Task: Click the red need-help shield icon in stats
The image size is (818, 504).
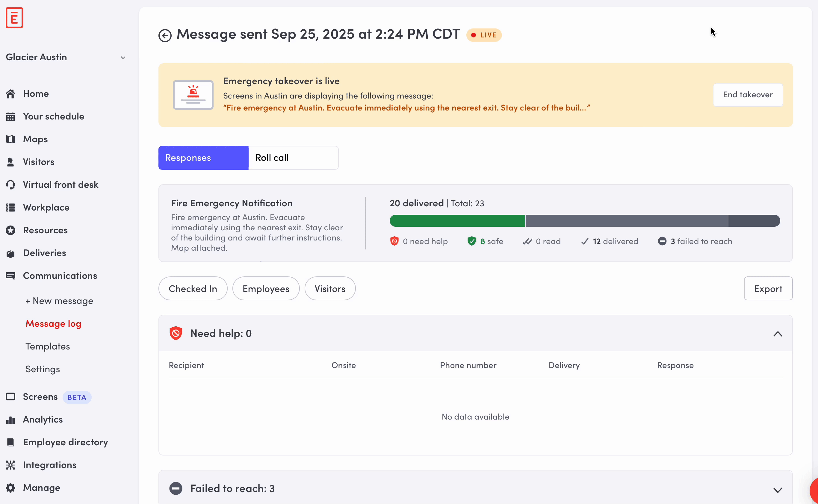Action: (394, 241)
